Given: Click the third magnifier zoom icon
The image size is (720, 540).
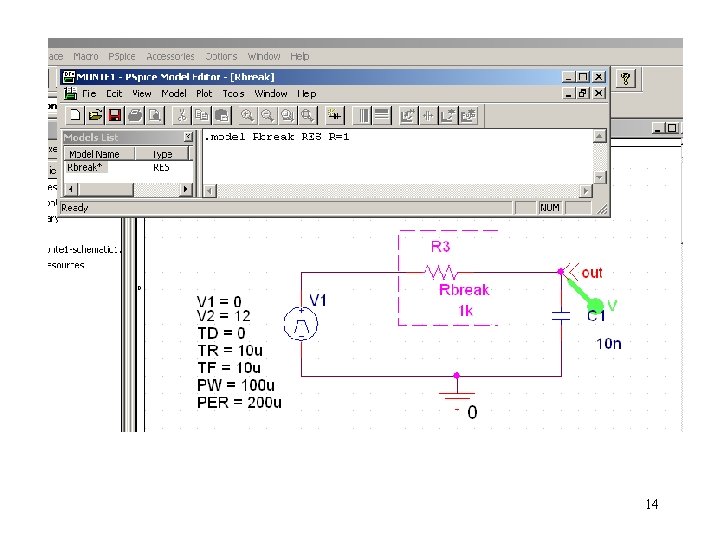Looking at the screenshot, I should tap(287, 115).
